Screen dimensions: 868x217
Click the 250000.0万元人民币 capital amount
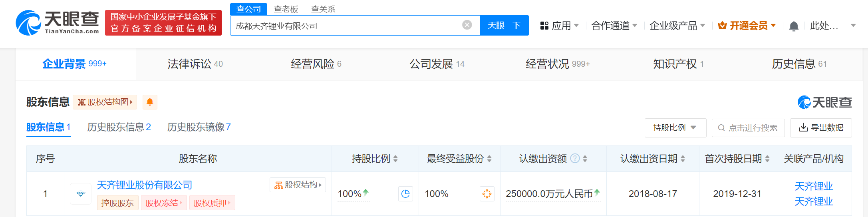coord(549,194)
